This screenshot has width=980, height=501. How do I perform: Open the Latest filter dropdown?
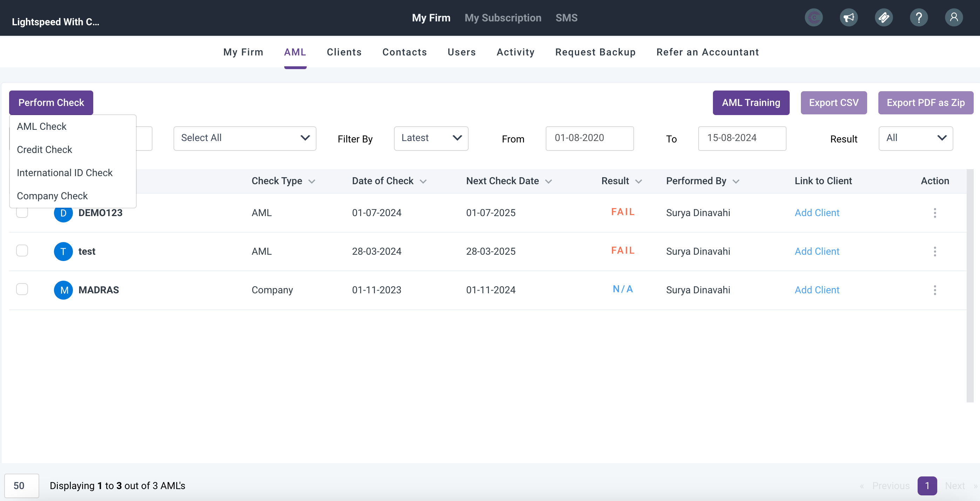[431, 138]
